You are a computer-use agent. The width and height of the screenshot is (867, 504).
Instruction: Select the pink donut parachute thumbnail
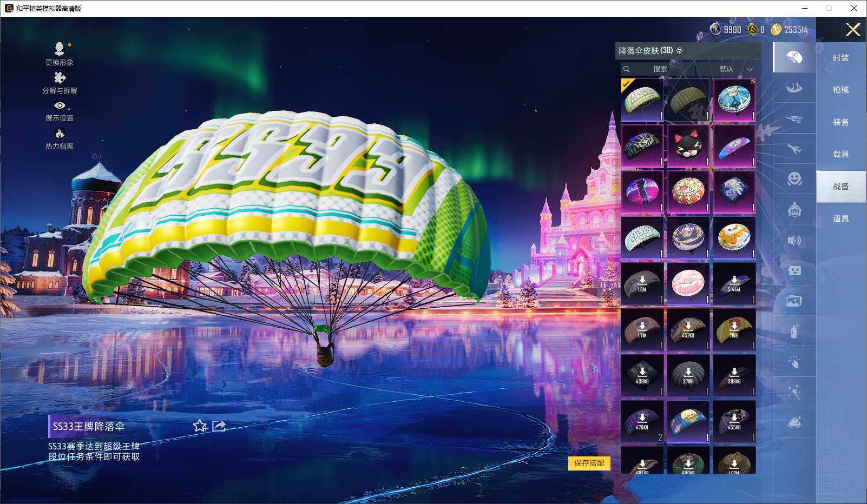point(688,284)
